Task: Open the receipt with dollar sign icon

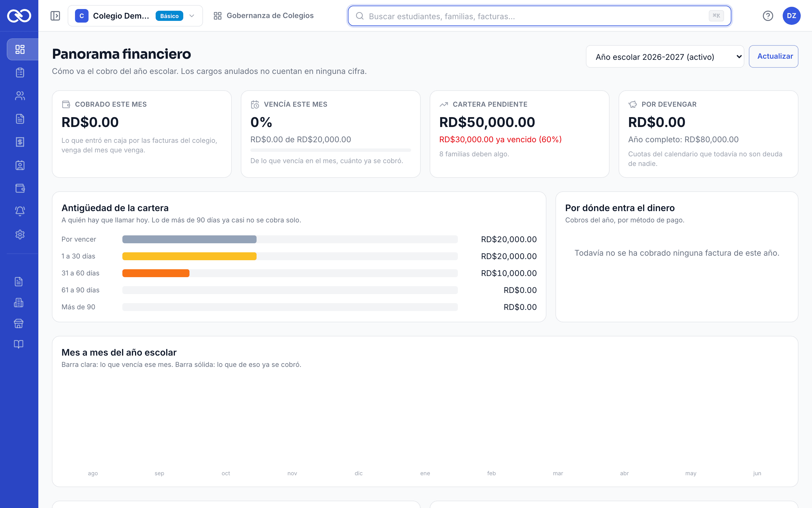Action: 20,142
